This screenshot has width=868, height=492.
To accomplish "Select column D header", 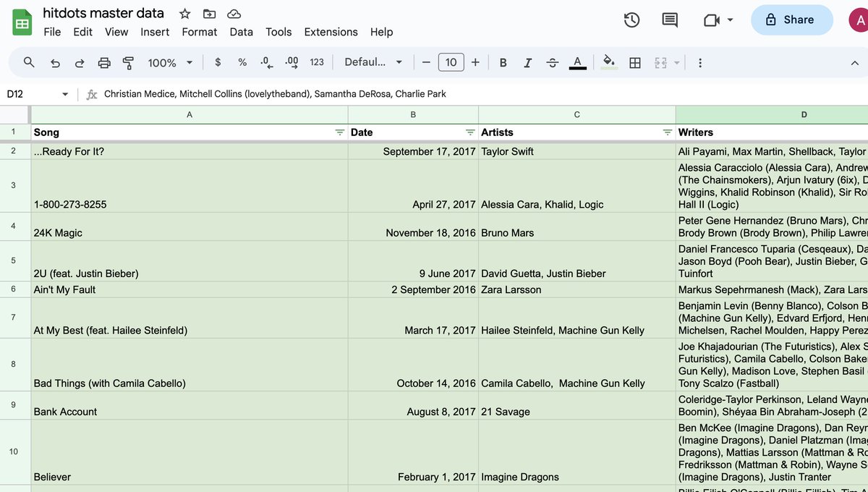I will click(772, 115).
